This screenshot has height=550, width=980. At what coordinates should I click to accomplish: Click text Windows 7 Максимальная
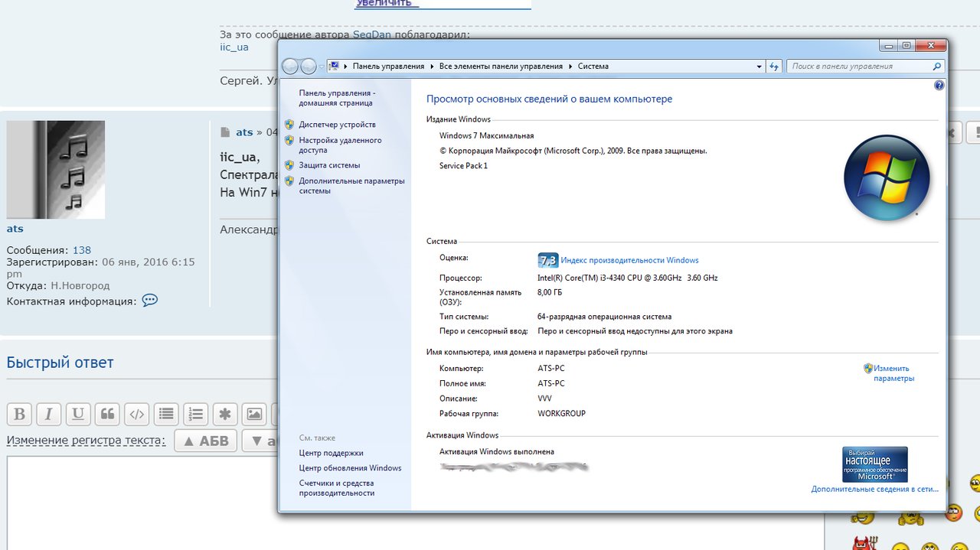pos(487,135)
